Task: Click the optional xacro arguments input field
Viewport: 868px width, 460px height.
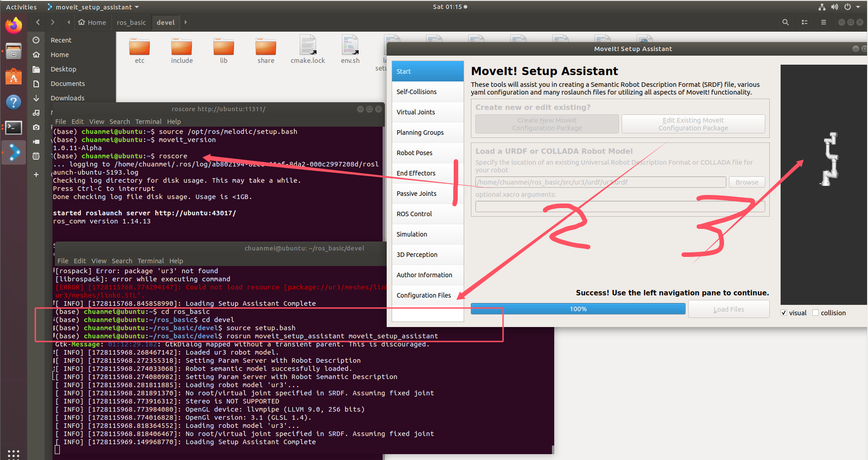Action: [x=619, y=206]
